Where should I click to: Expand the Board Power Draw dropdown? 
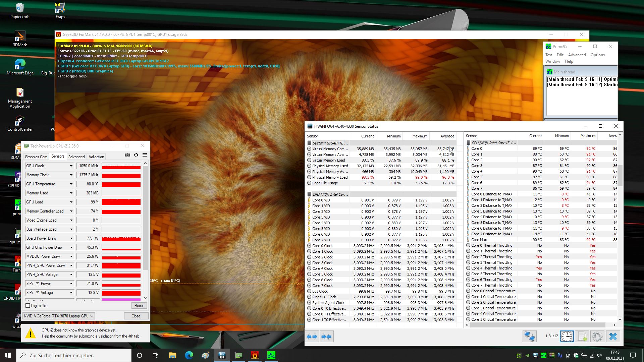click(x=71, y=238)
